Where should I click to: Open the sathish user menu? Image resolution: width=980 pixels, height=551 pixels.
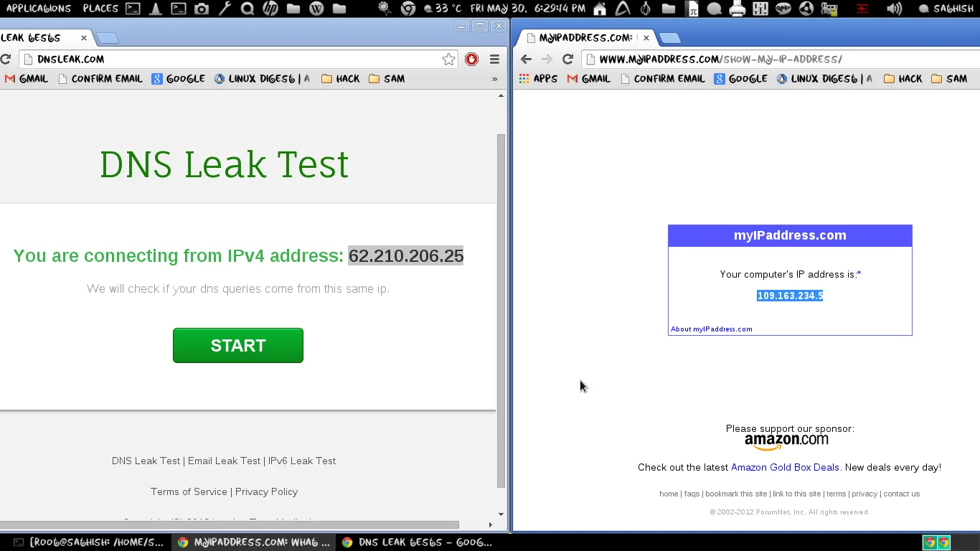[946, 9]
